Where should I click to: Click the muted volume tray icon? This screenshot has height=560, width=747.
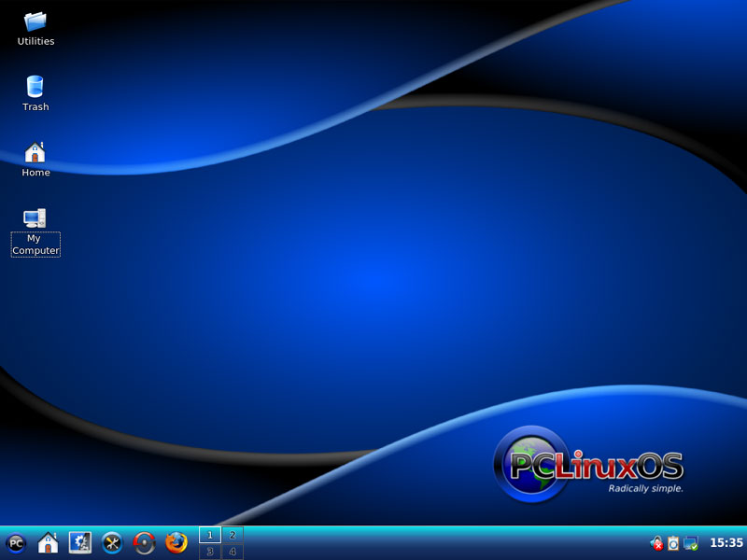pyautogui.click(x=656, y=543)
